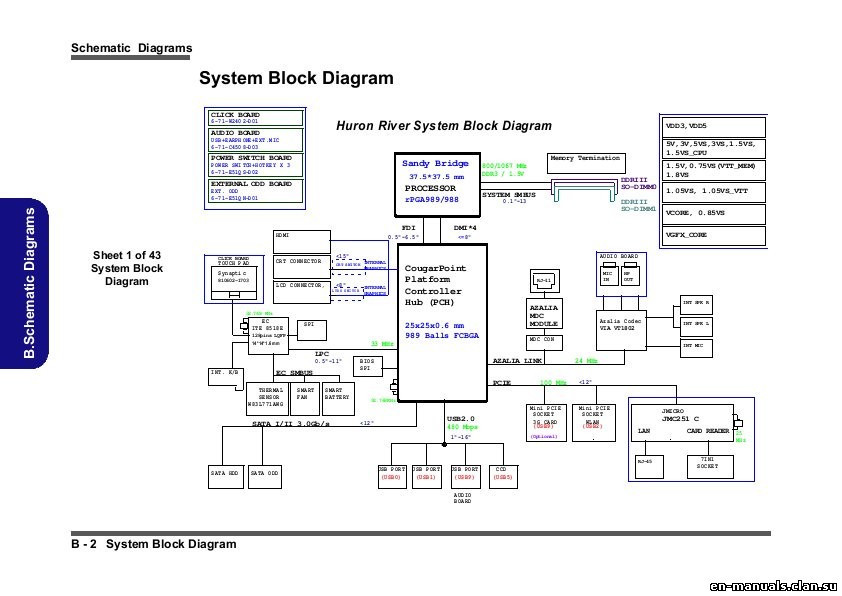
Task: Select the '1.5V, 0.75VS (VTT_MEM)' box
Action: pos(715,170)
